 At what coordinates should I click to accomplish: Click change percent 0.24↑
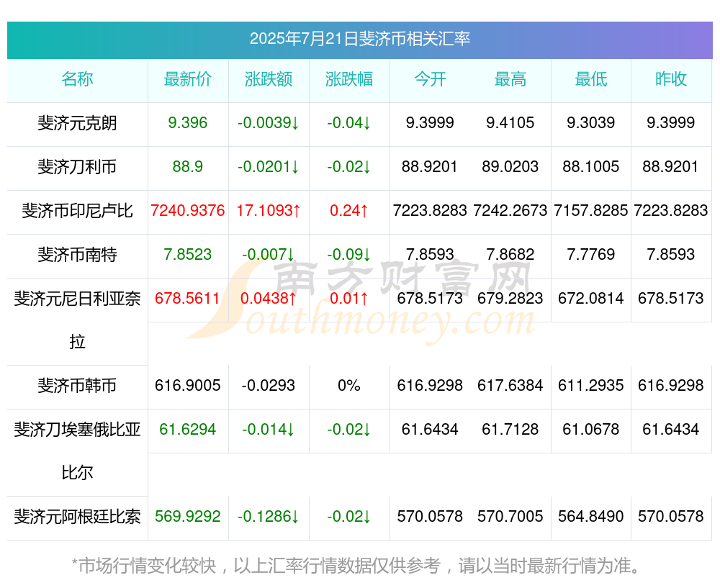coord(349,210)
